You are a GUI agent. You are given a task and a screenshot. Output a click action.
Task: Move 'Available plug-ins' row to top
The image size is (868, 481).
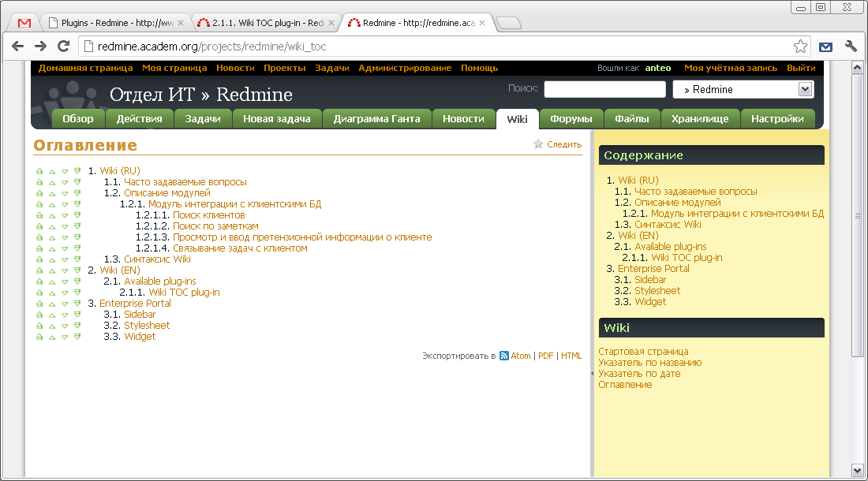[39, 282]
